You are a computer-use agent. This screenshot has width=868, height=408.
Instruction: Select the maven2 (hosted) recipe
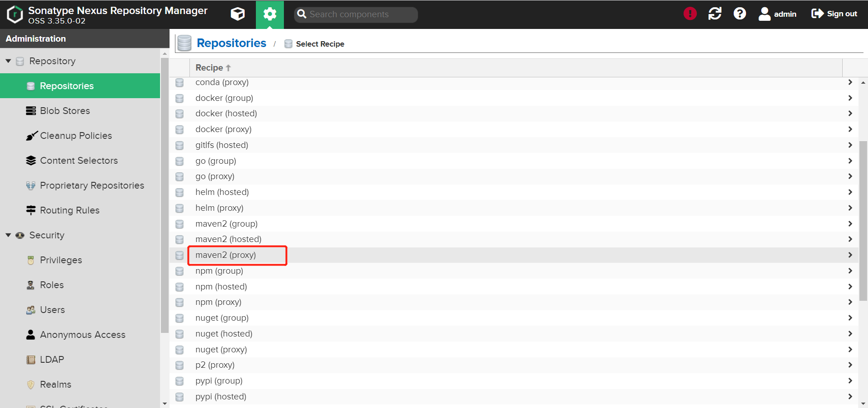coord(515,239)
